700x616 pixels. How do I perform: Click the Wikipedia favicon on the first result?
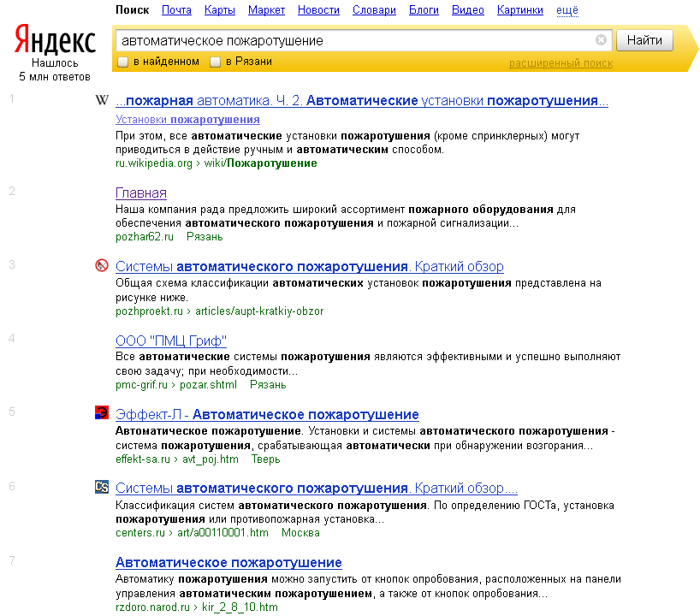click(x=102, y=100)
